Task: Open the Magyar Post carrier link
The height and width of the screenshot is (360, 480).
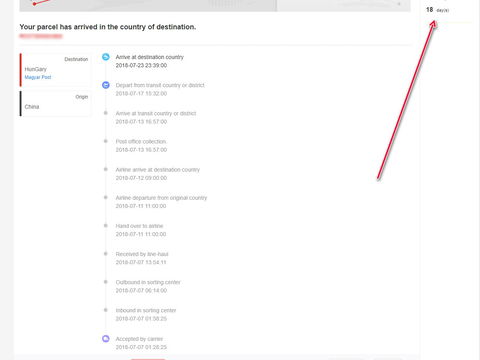Action: click(x=38, y=77)
